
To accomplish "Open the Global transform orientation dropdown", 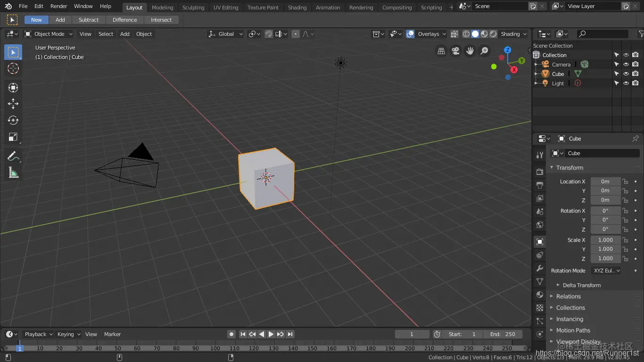I will (226, 34).
